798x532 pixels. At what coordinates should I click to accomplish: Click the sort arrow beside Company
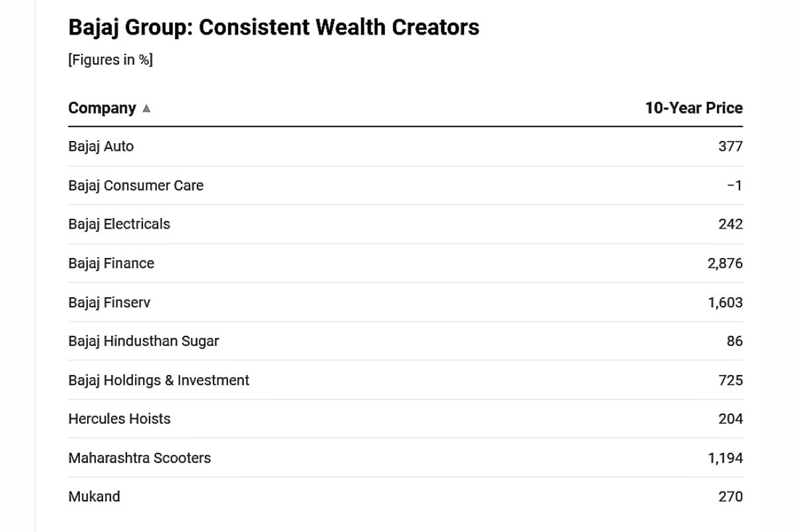pyautogui.click(x=146, y=108)
